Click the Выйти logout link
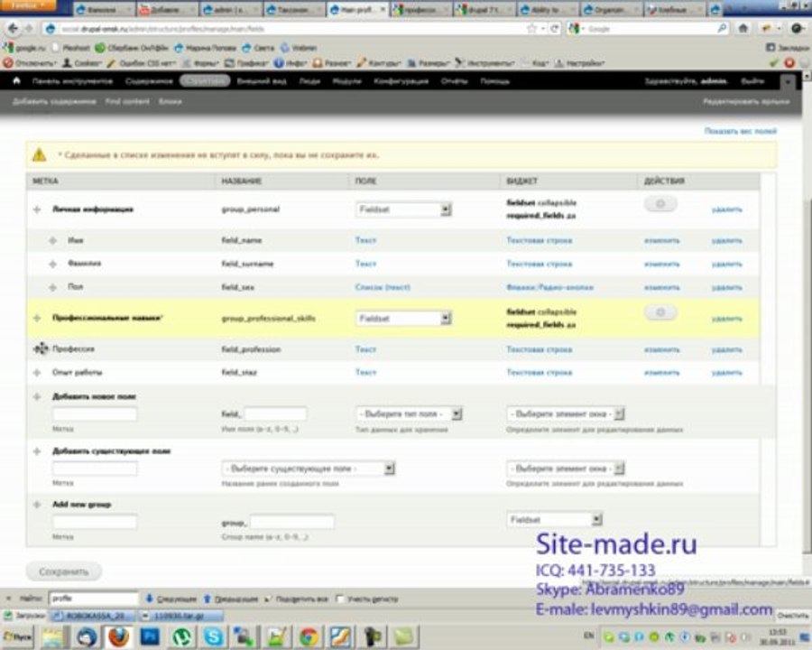812x650 pixels. click(x=753, y=81)
